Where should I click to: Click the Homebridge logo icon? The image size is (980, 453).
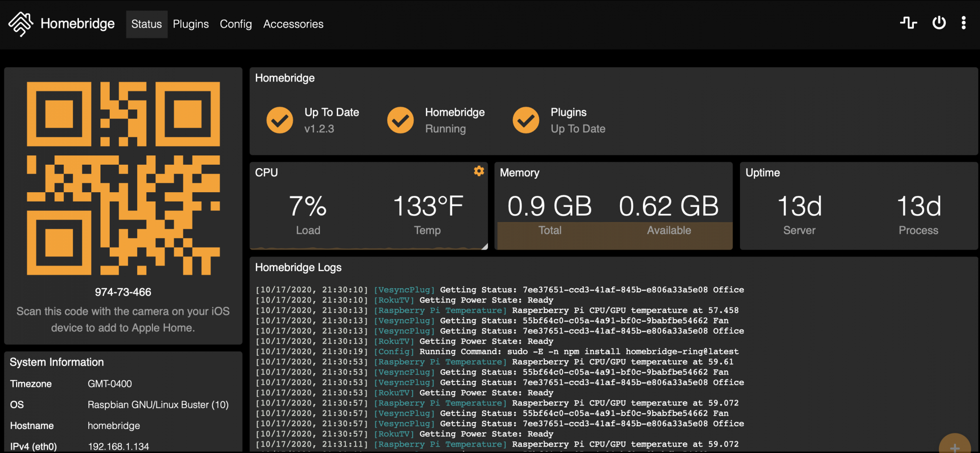point(21,24)
